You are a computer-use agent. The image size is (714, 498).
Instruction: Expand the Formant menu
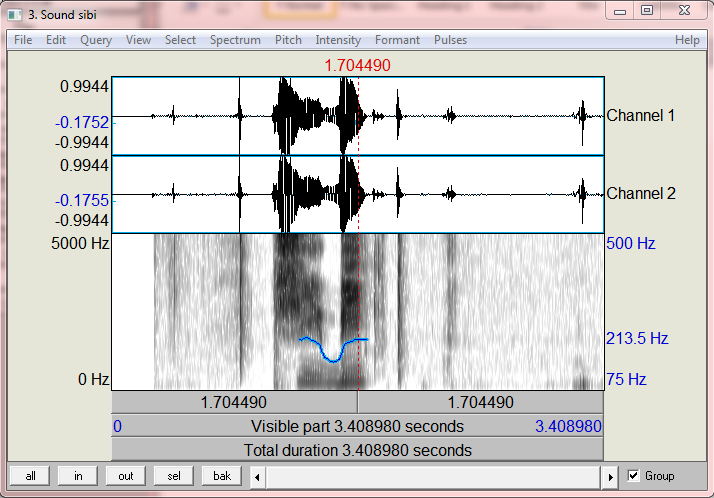pos(397,40)
